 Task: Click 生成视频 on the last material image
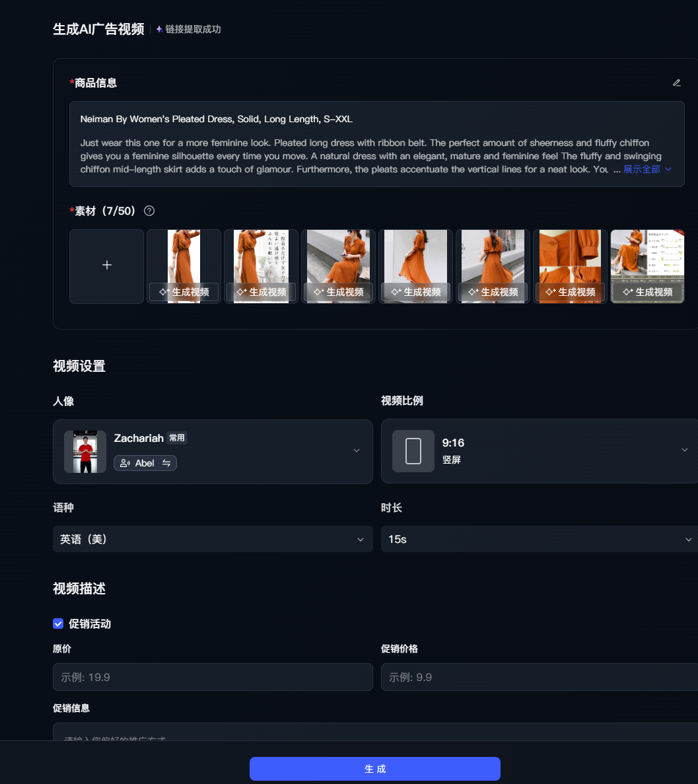click(x=647, y=292)
